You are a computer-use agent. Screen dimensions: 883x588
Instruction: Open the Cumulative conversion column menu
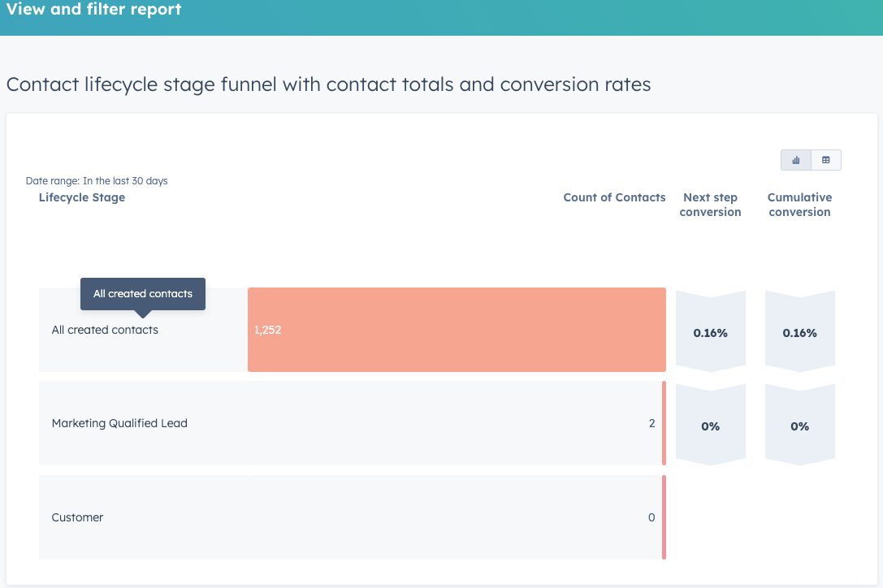tap(799, 205)
